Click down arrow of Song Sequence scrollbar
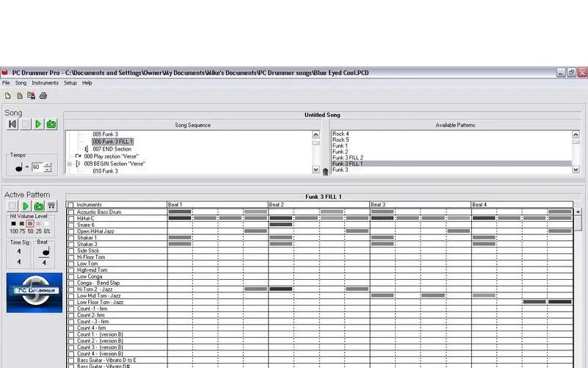The height and width of the screenshot is (368, 588). pos(316,170)
